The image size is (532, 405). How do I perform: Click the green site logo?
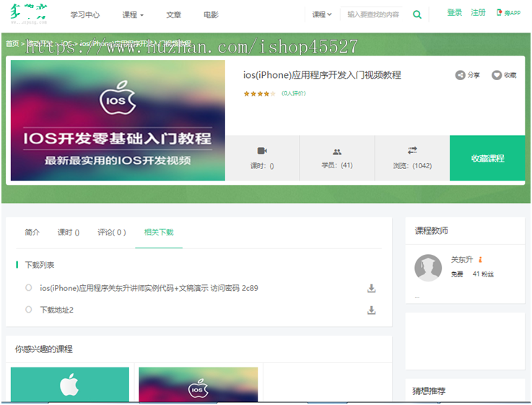click(x=28, y=14)
